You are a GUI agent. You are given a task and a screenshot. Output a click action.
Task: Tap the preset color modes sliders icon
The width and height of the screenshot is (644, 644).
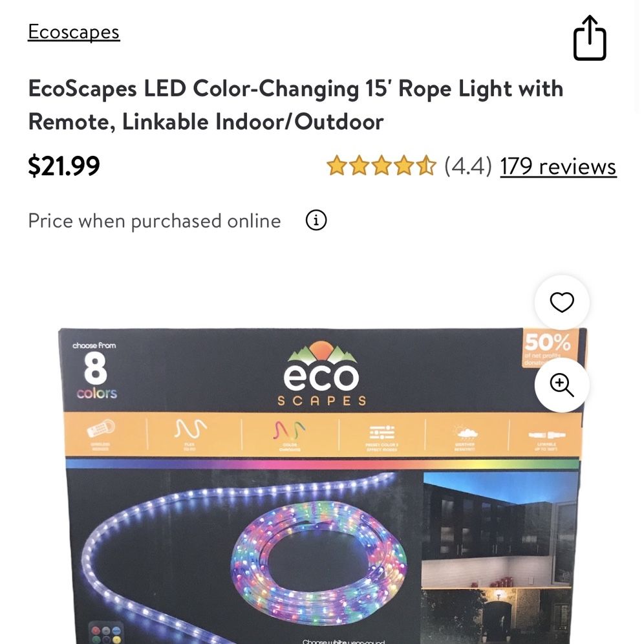click(382, 433)
